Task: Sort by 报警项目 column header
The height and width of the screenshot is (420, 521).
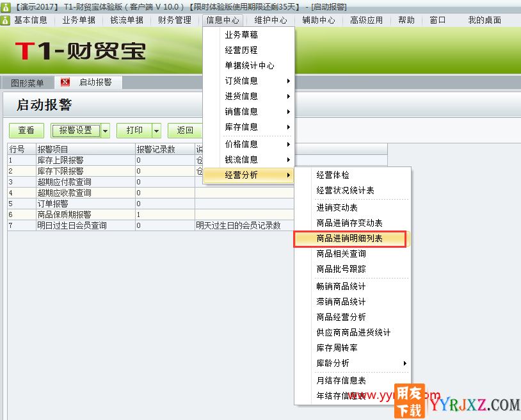Action: click(86, 149)
